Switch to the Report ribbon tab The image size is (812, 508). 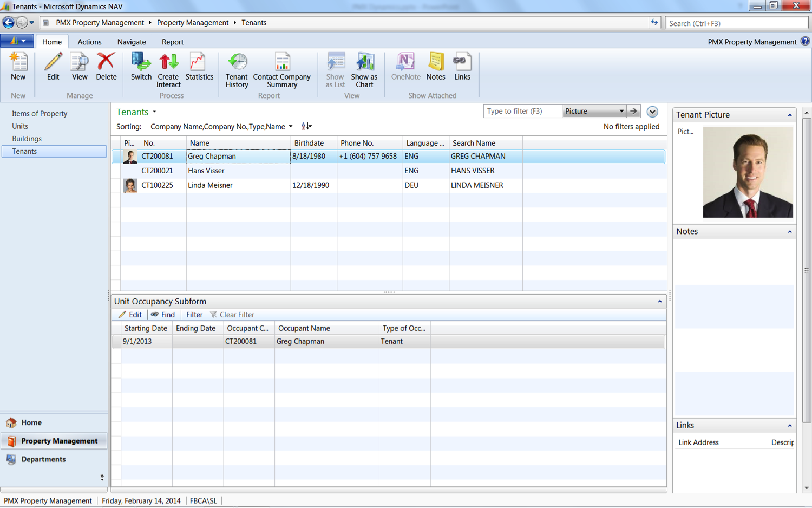173,42
